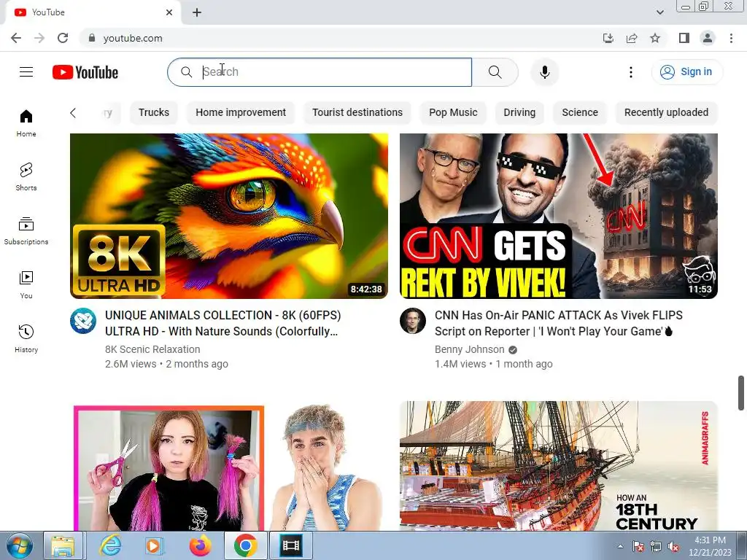The width and height of the screenshot is (747, 560).
Task: Click the install app icon in address bar
Action: (x=608, y=38)
